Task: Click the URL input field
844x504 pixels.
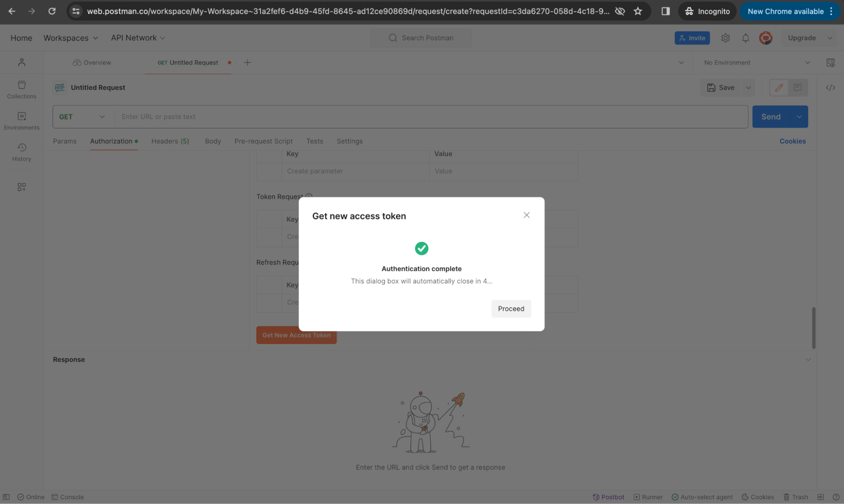Action: (x=431, y=117)
